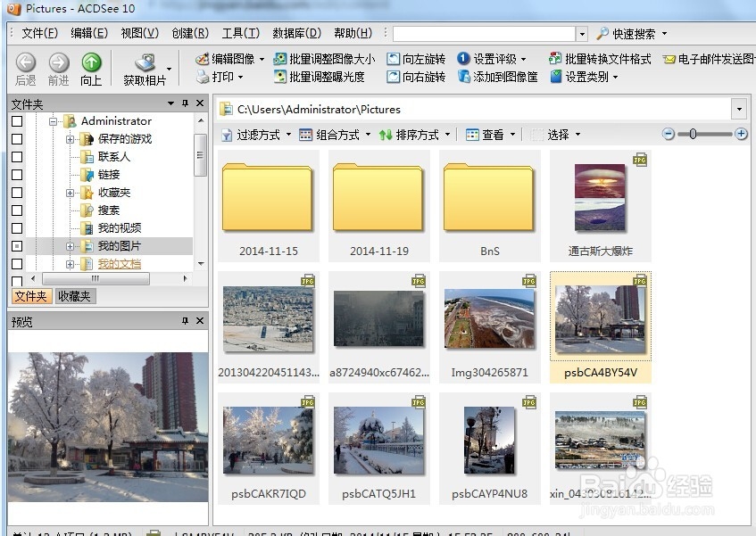Viewport: 756px width, 536px height.
Task: Check the box beside 收藏夹 tree folder
Action: click(17, 192)
